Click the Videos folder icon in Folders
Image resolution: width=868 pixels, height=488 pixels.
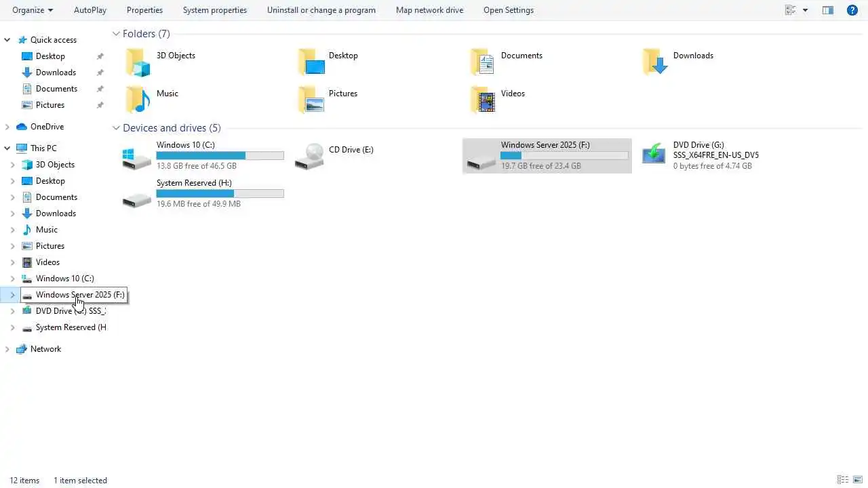point(483,100)
